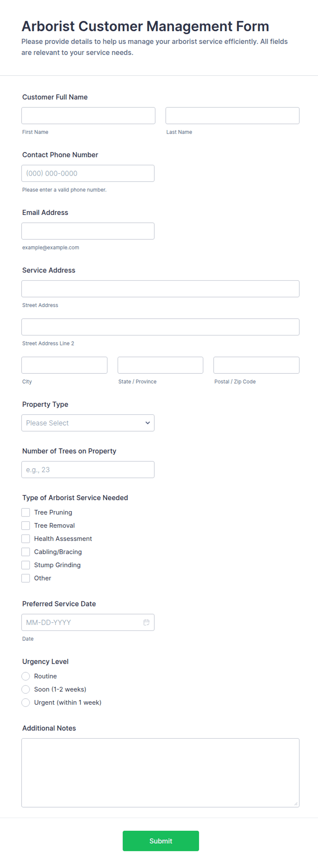Click the Email Address input box
Image resolution: width=318 pixels, height=868 pixels.
click(x=88, y=231)
